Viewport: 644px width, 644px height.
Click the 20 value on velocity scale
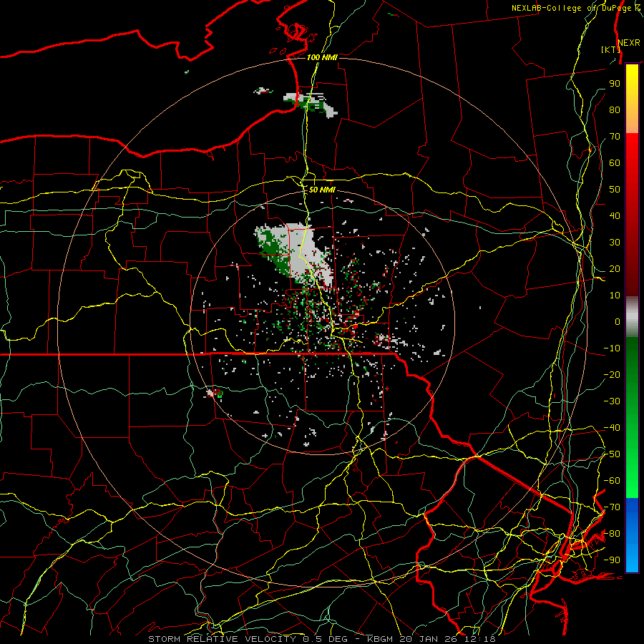pyautogui.click(x=615, y=269)
